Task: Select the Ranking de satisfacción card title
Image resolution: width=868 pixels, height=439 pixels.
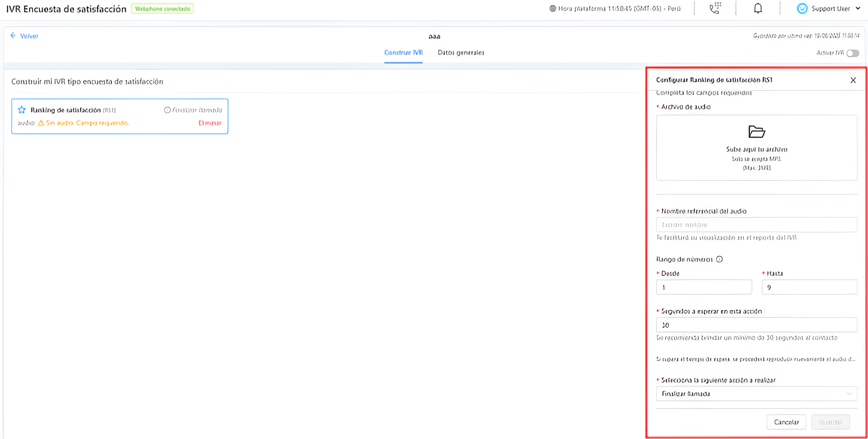Action: [x=65, y=110]
